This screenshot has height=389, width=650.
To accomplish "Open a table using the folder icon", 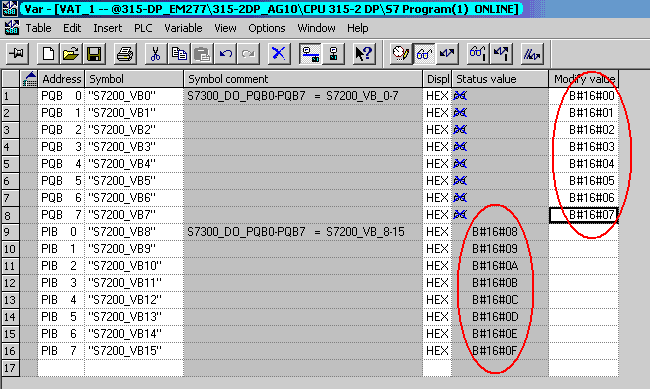I will tap(70, 54).
